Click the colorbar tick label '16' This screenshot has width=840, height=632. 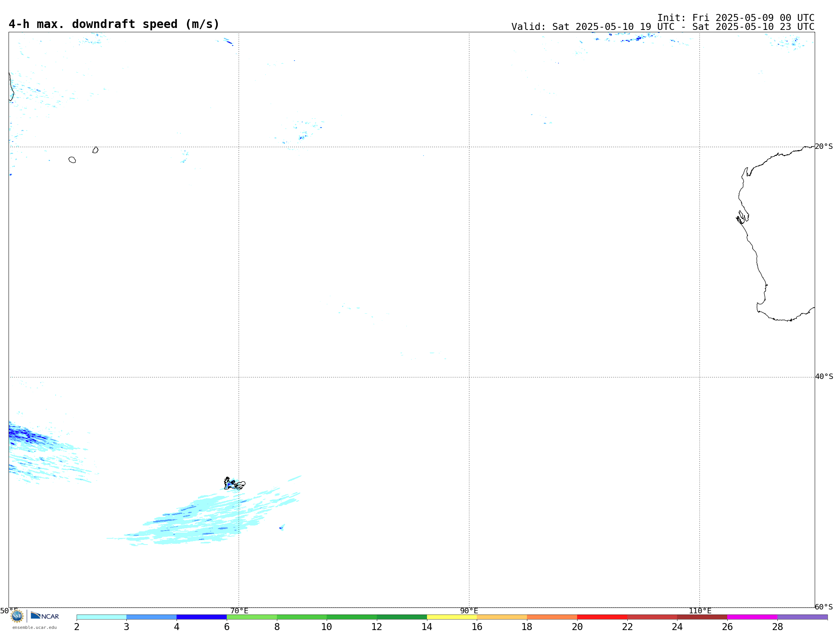(x=477, y=627)
